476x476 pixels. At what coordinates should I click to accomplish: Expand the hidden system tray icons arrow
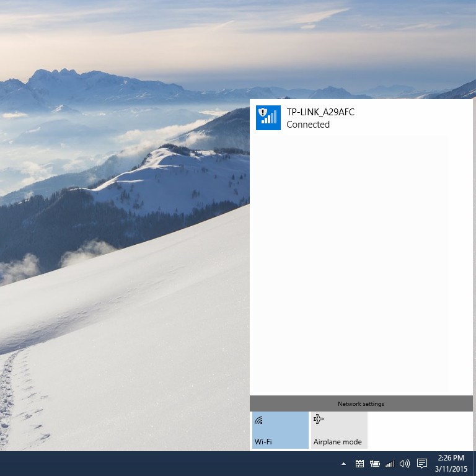tap(343, 464)
